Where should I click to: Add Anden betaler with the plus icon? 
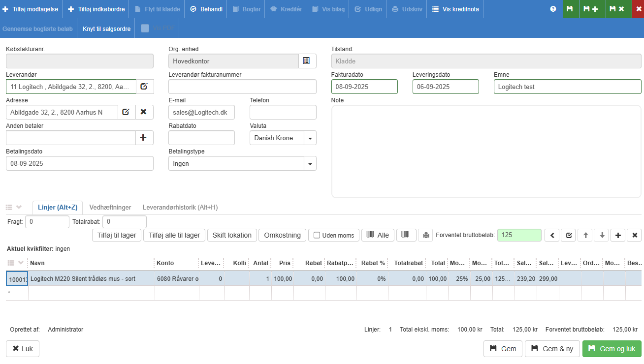pyautogui.click(x=144, y=138)
